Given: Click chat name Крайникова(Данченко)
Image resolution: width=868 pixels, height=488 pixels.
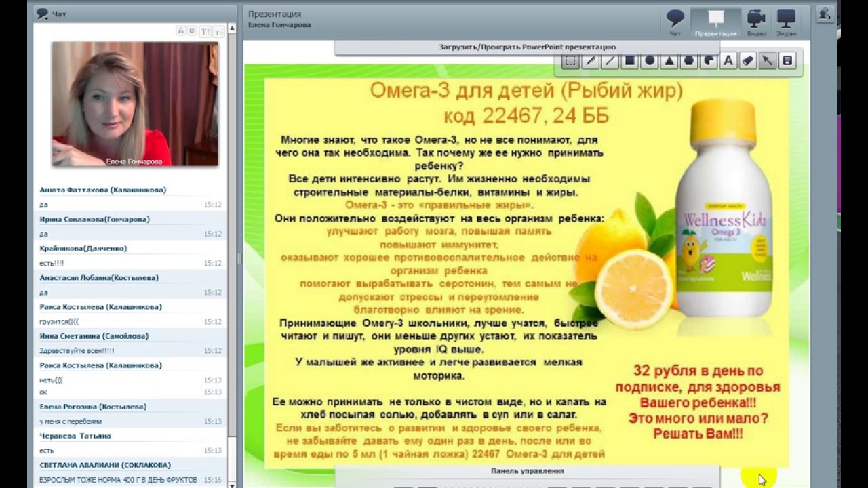Looking at the screenshot, I should pyautogui.click(x=83, y=249).
